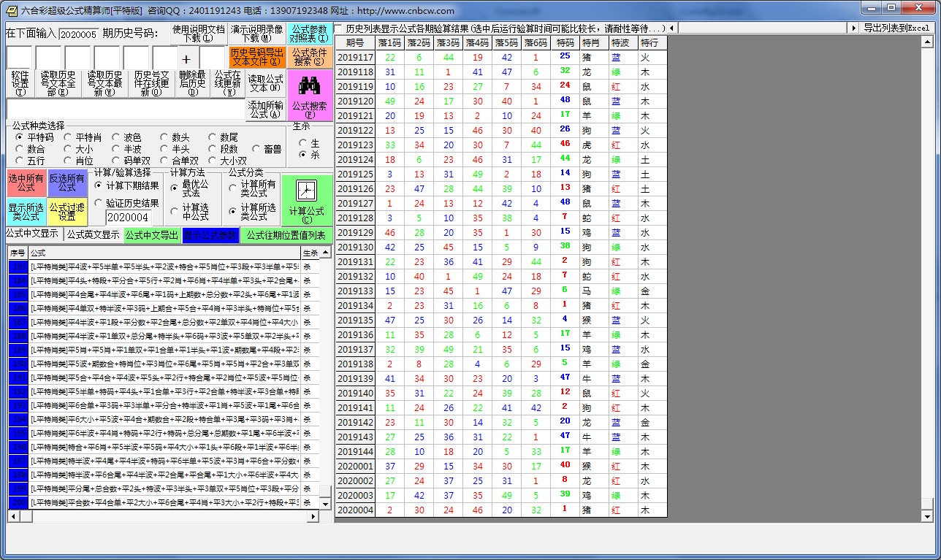
Task: Click the period number input showing 2020005
Action: point(78,34)
